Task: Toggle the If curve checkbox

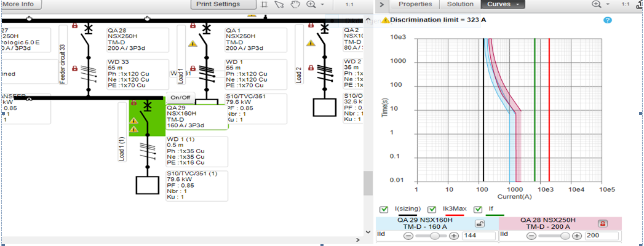Action: [478, 210]
